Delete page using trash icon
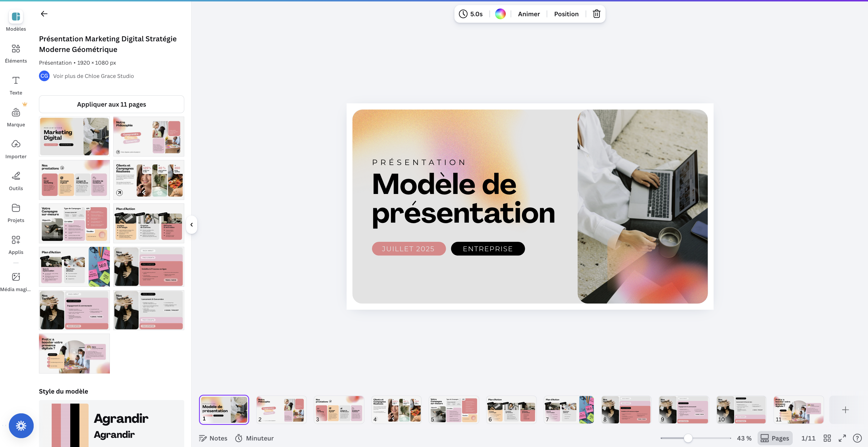Image resolution: width=868 pixels, height=447 pixels. [596, 14]
